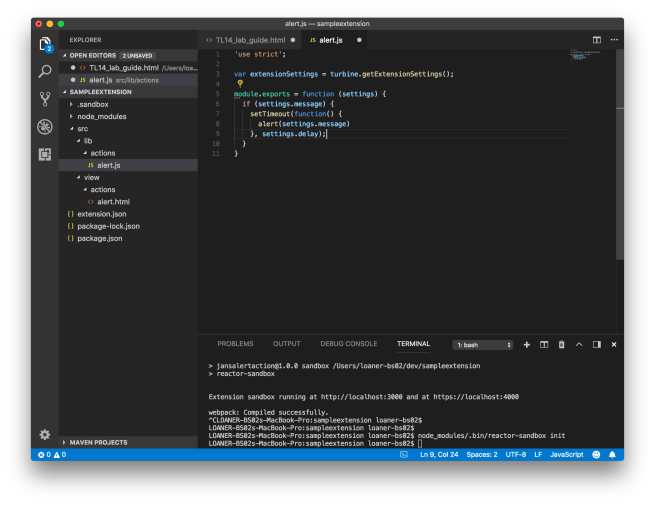
Task: Open the Extensions view
Action: click(45, 154)
